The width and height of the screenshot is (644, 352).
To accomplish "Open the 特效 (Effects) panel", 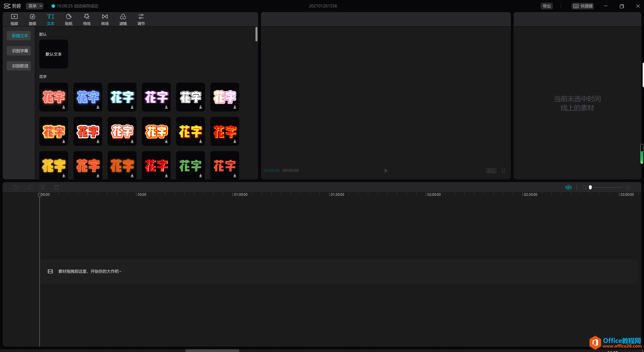I will [87, 19].
